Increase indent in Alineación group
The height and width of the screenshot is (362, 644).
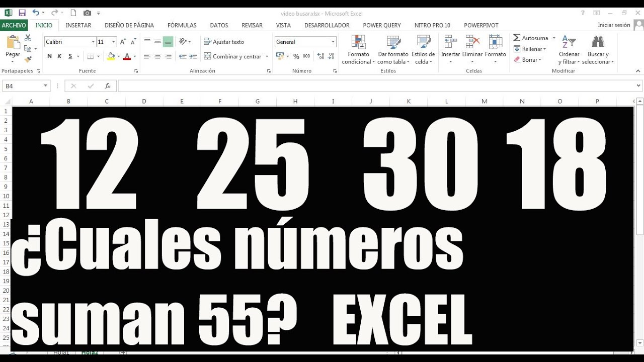(193, 56)
